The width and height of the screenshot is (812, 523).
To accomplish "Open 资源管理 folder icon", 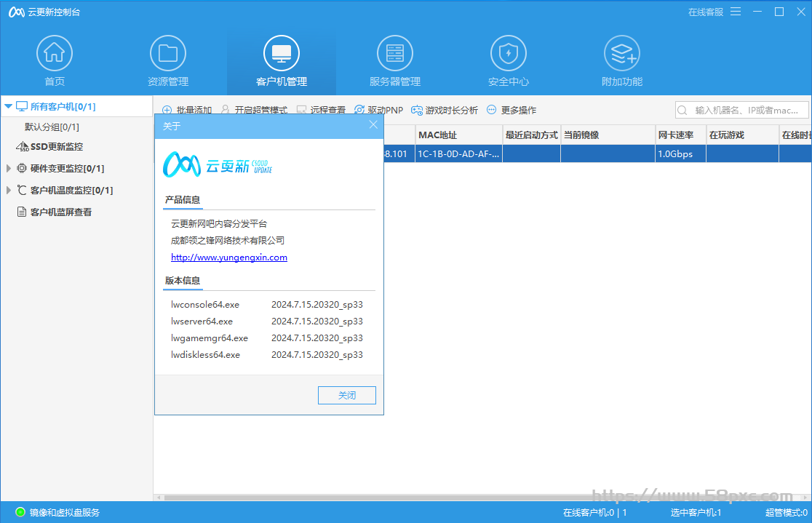I will point(168,53).
